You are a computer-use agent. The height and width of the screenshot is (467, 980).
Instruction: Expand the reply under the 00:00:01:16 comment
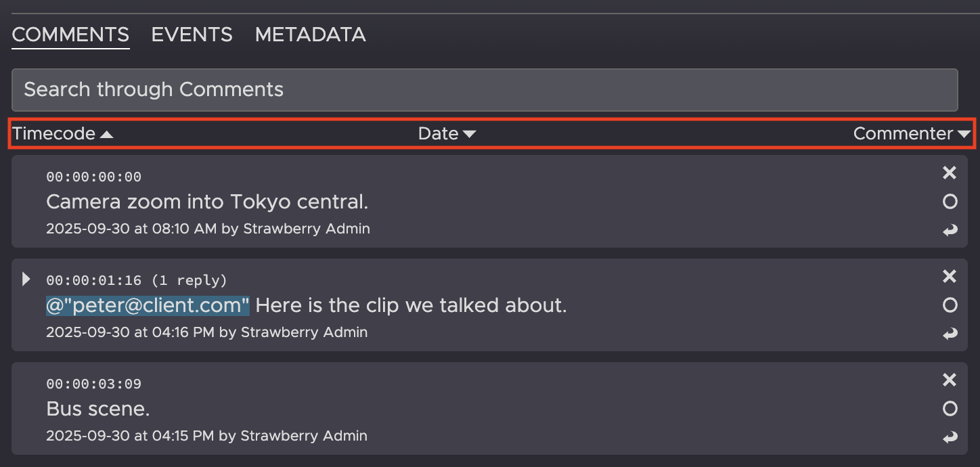point(26,279)
